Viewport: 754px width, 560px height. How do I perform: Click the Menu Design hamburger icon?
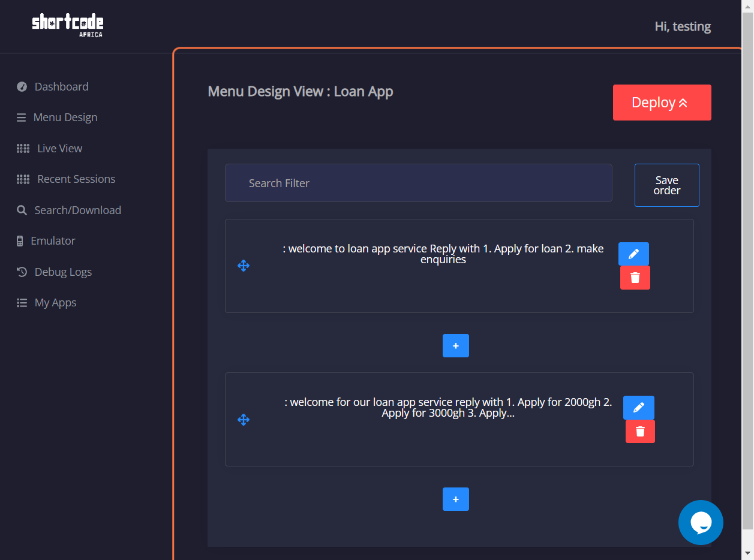[22, 118]
